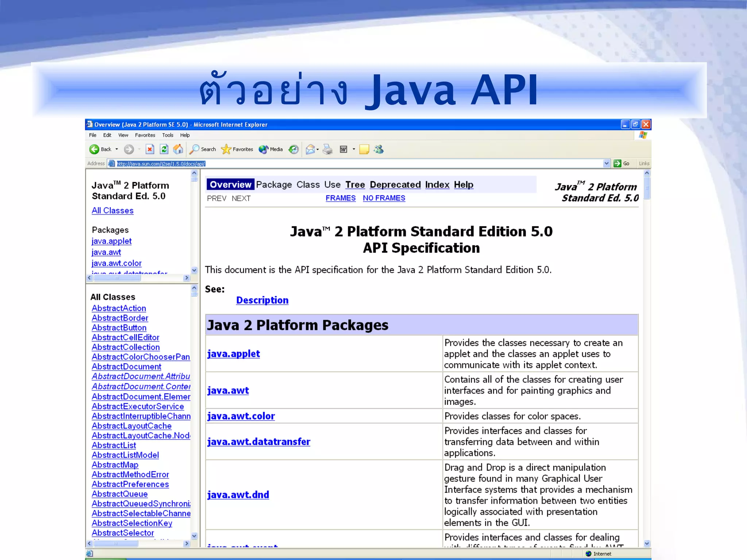The image size is (747, 560).
Task: Open the Edit menu
Action: (107, 135)
